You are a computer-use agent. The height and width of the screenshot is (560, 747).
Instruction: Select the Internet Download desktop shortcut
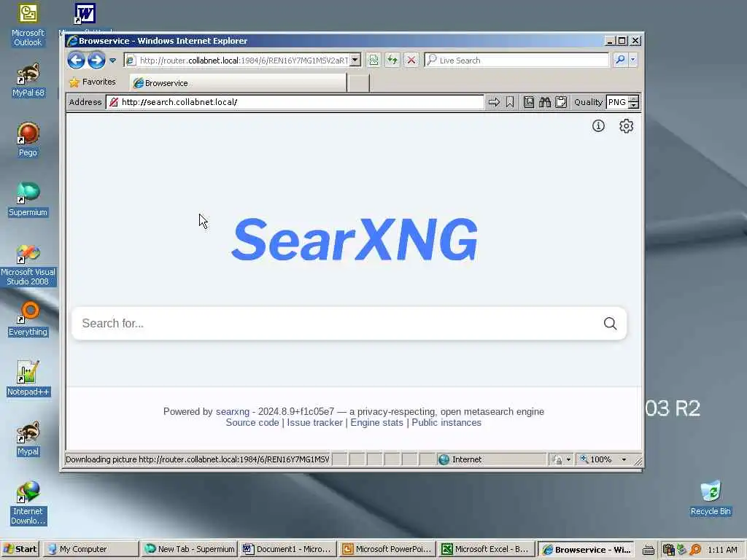[28, 503]
